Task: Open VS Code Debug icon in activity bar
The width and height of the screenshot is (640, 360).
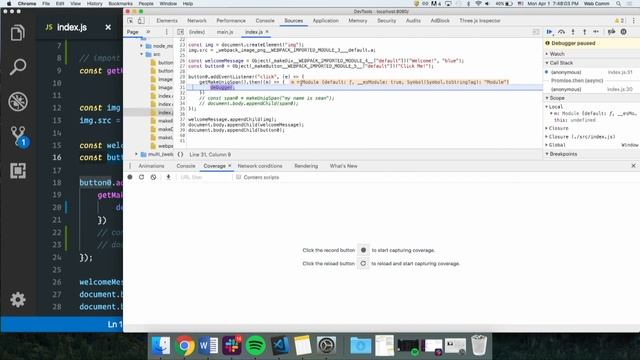Action: [18, 101]
